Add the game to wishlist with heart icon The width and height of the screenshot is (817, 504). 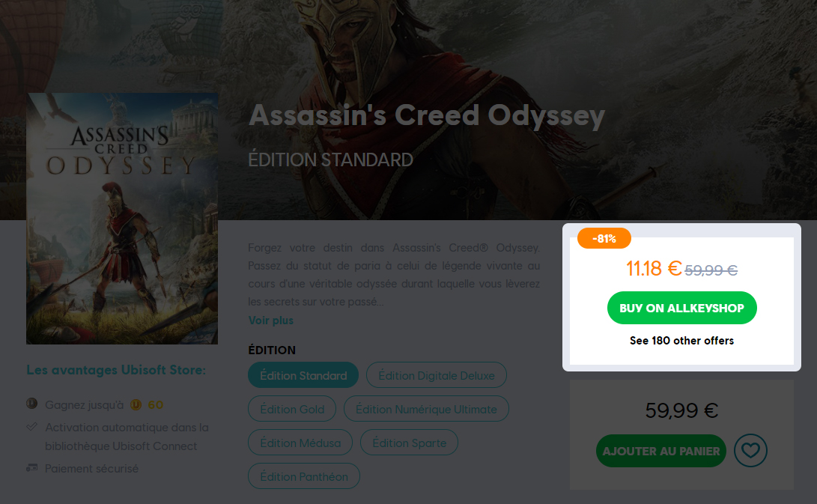[750, 450]
